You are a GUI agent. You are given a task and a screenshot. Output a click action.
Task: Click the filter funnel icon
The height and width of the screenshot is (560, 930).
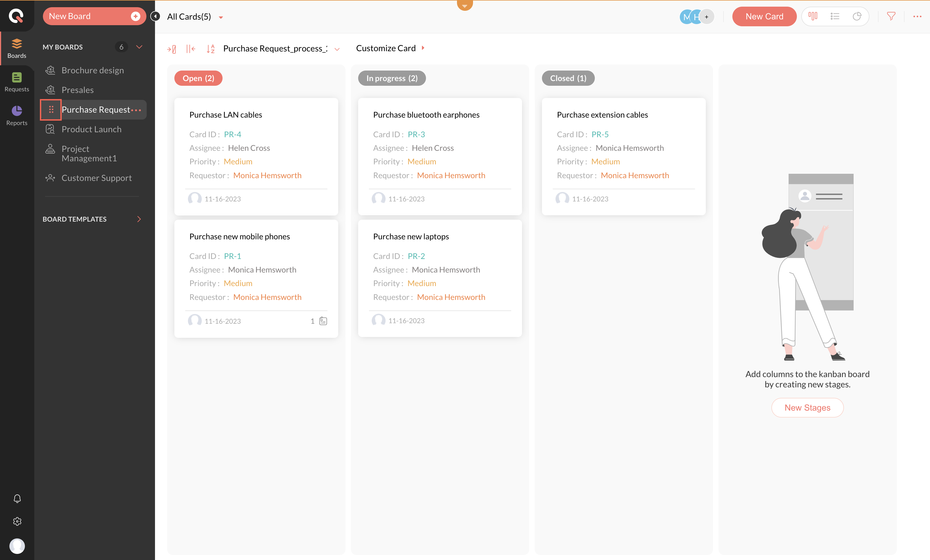pos(891,16)
